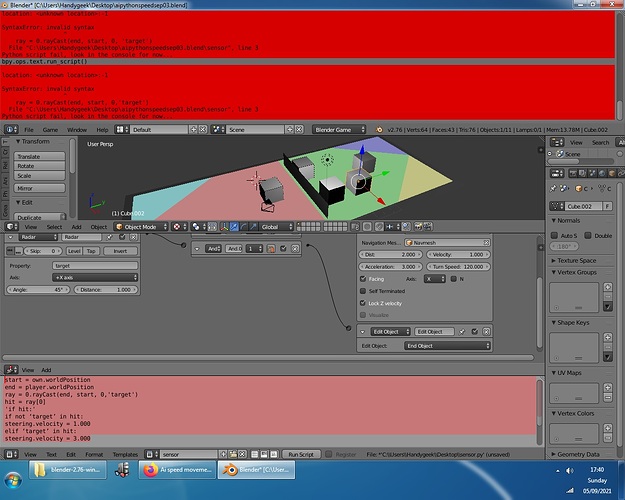The image size is (625, 500).
Task: Add a new vertex group with plus
Action: (608, 287)
